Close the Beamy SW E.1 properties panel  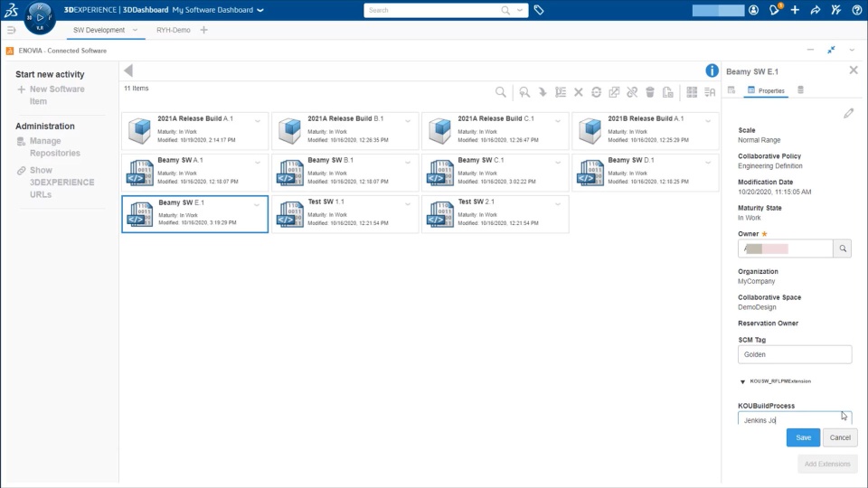point(854,70)
